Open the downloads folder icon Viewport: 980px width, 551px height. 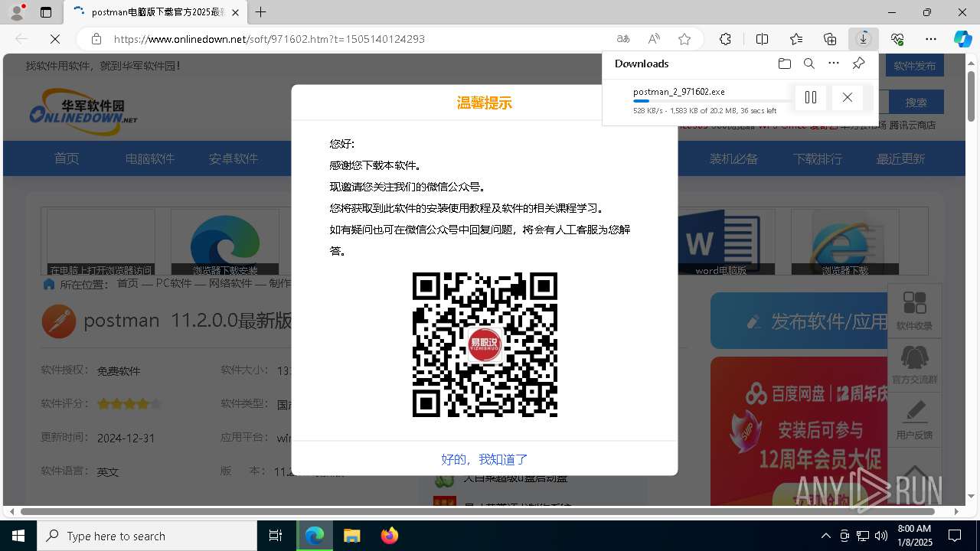[x=784, y=64]
